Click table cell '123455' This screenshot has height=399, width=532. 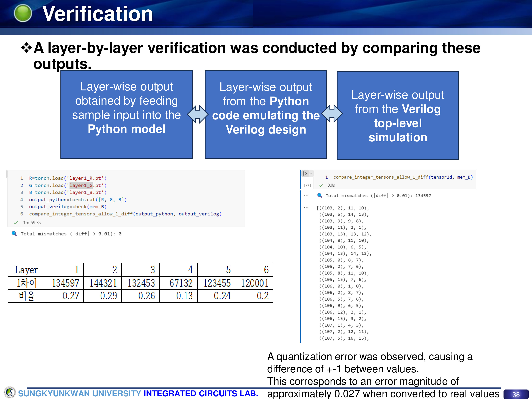tap(217, 283)
